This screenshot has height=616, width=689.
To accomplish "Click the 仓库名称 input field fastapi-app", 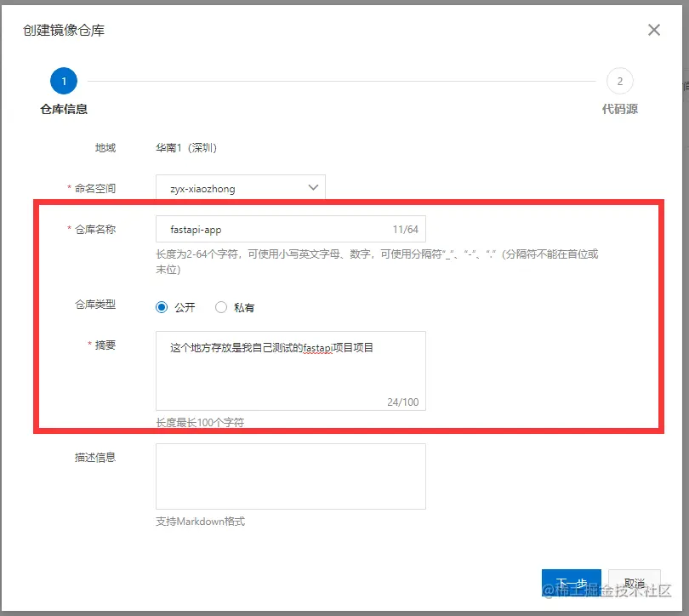I will tap(290, 229).
